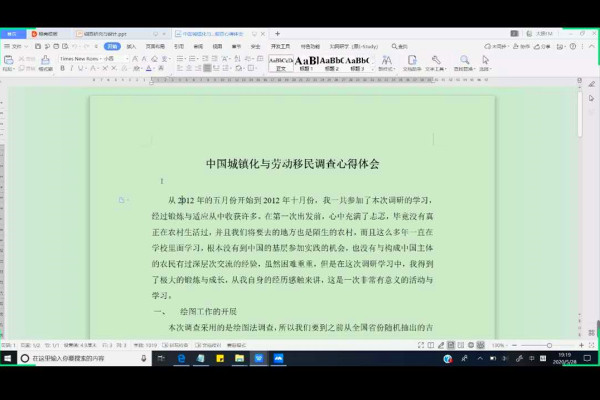
Task: Click the Save icon in quick toolbar
Action: (x=39, y=46)
